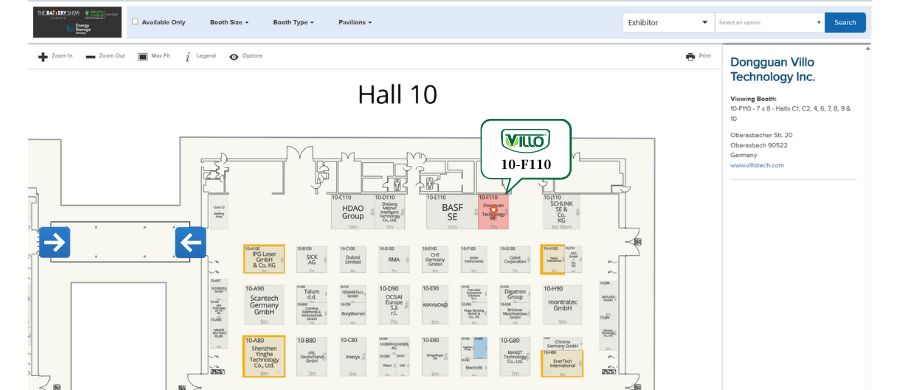Click 'Oberasbacher Str. 20' address text
The height and width of the screenshot is (390, 900).
tap(761, 135)
